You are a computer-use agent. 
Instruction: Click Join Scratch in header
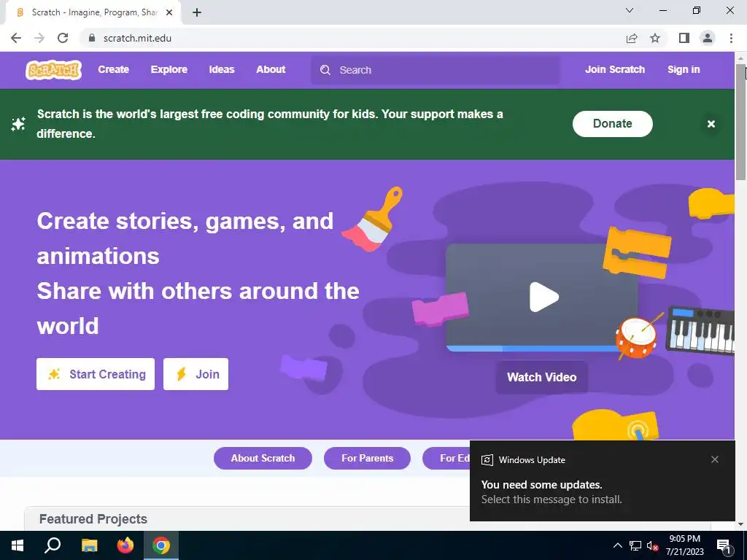[614, 69]
